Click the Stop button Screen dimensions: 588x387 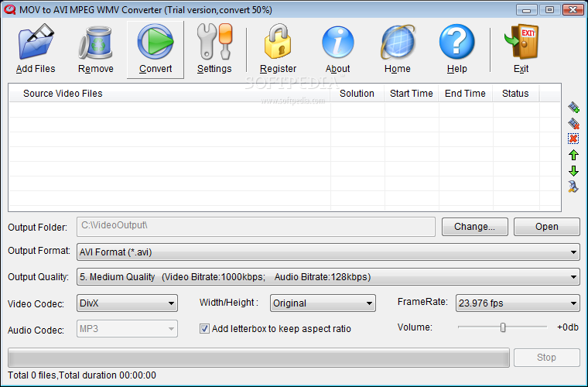(547, 358)
